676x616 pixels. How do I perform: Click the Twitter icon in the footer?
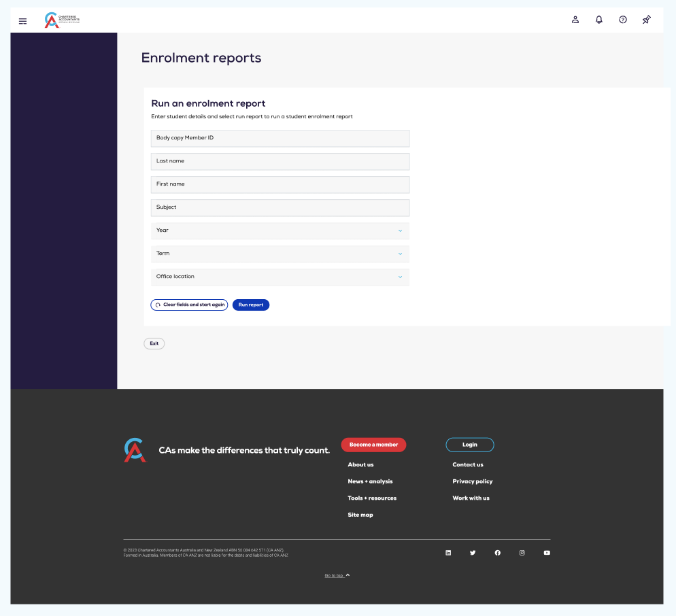tap(473, 553)
